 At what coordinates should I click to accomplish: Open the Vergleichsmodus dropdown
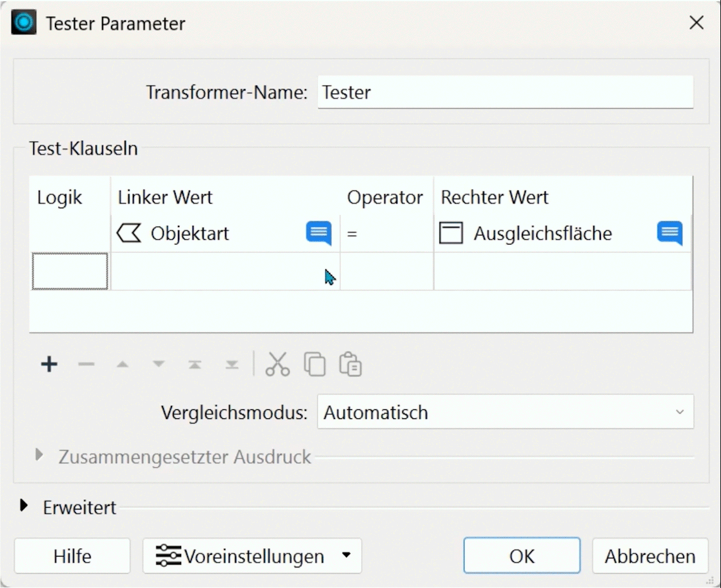pos(505,412)
